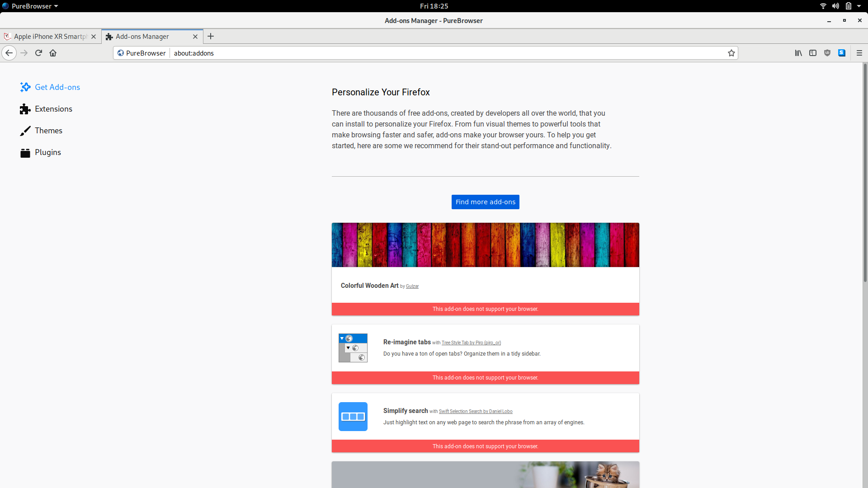Bookmark this page with the star icon
868x488 pixels.
pos(731,53)
